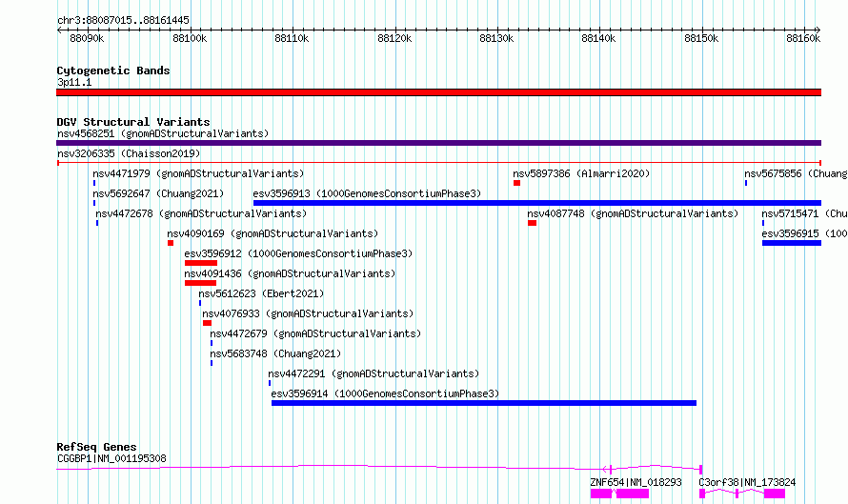Select nsv4090169 variant label

coord(273,233)
